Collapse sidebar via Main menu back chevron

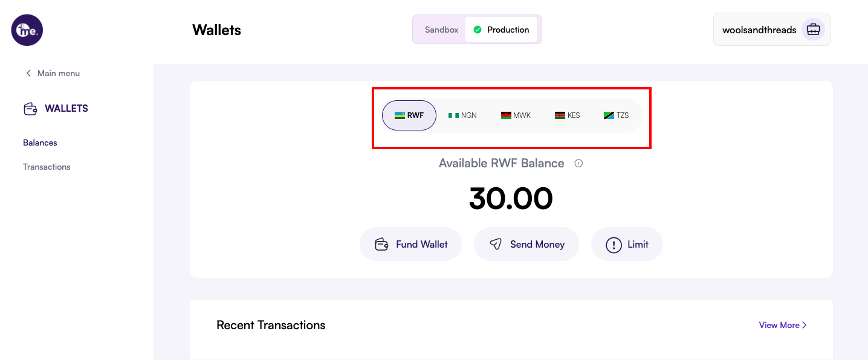[x=28, y=72]
